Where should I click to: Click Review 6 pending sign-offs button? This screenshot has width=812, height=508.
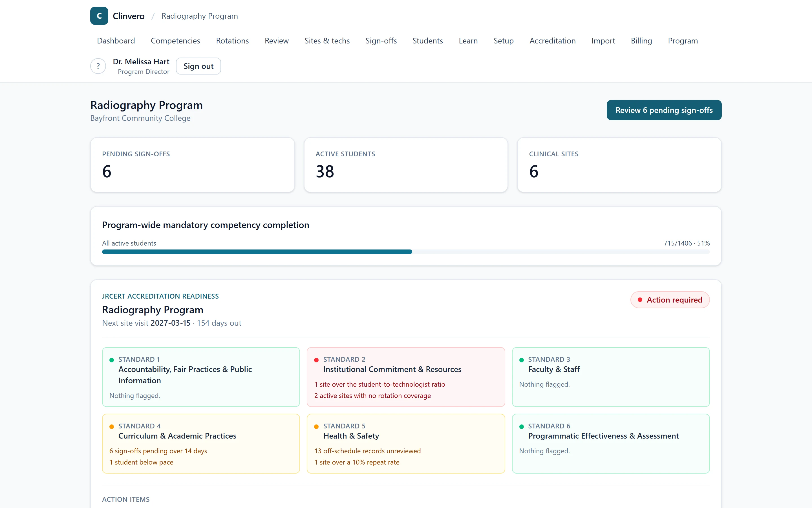664,110
